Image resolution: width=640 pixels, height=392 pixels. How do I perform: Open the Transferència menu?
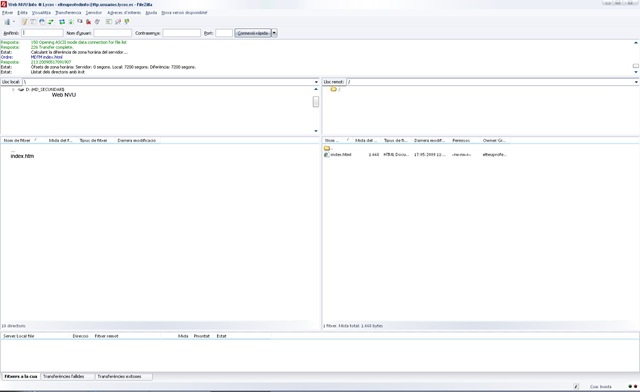coord(68,13)
